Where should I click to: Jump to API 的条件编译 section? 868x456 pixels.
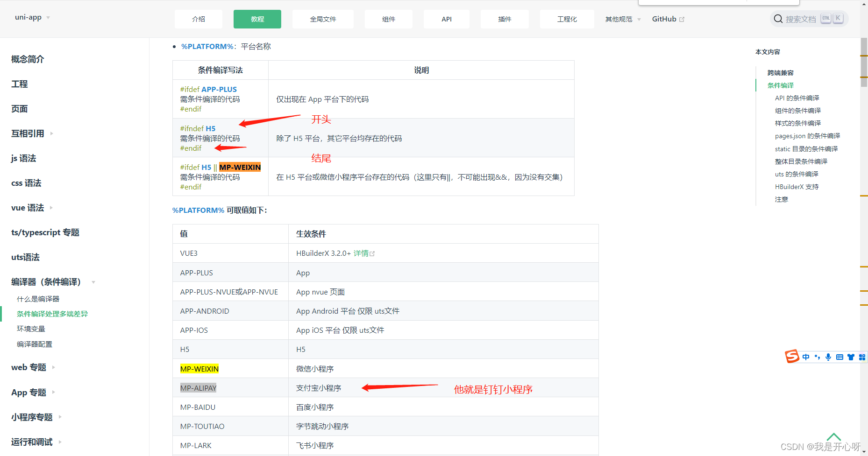[x=797, y=98]
